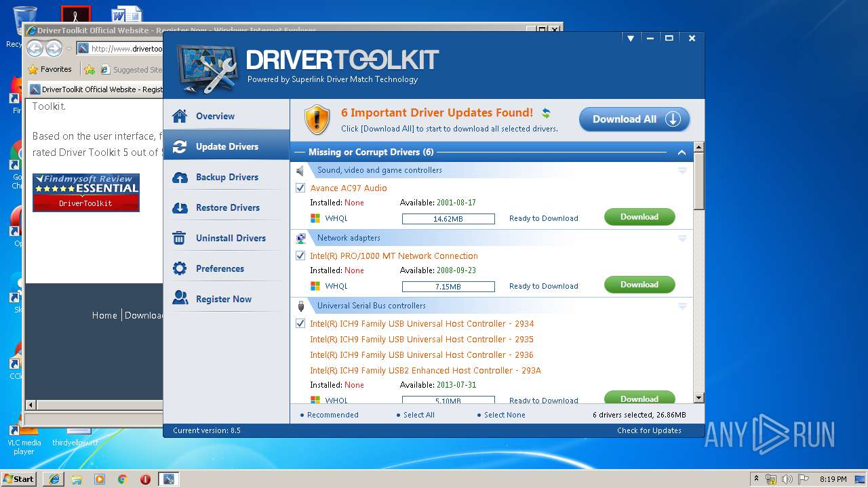Click driver list scrollbar up arrow

[699, 147]
